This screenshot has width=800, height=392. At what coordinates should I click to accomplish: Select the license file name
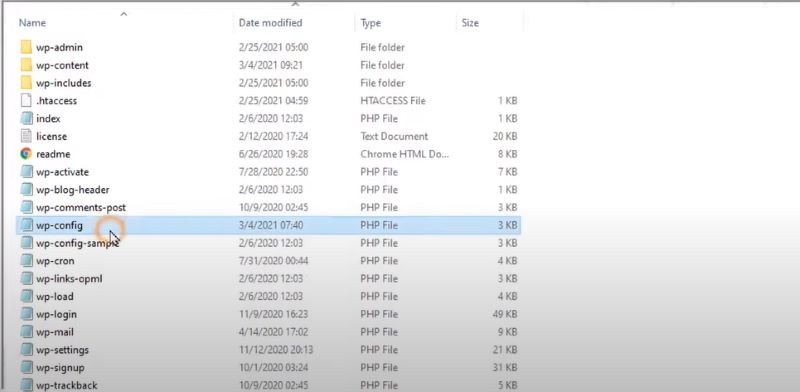(51, 136)
